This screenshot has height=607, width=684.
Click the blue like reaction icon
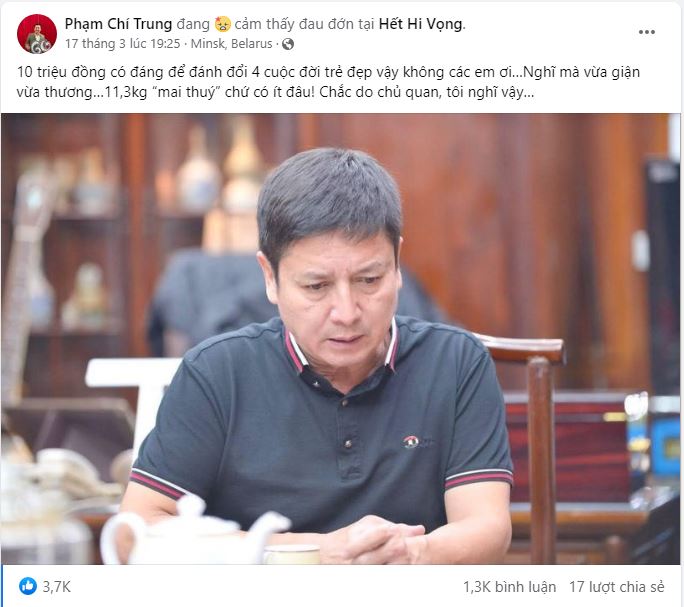tap(28, 586)
